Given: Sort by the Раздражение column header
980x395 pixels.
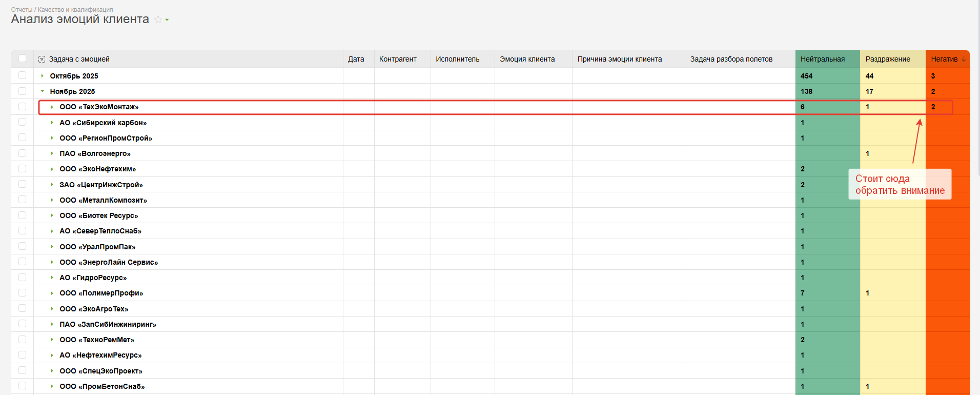Looking at the screenshot, I should coord(887,59).
